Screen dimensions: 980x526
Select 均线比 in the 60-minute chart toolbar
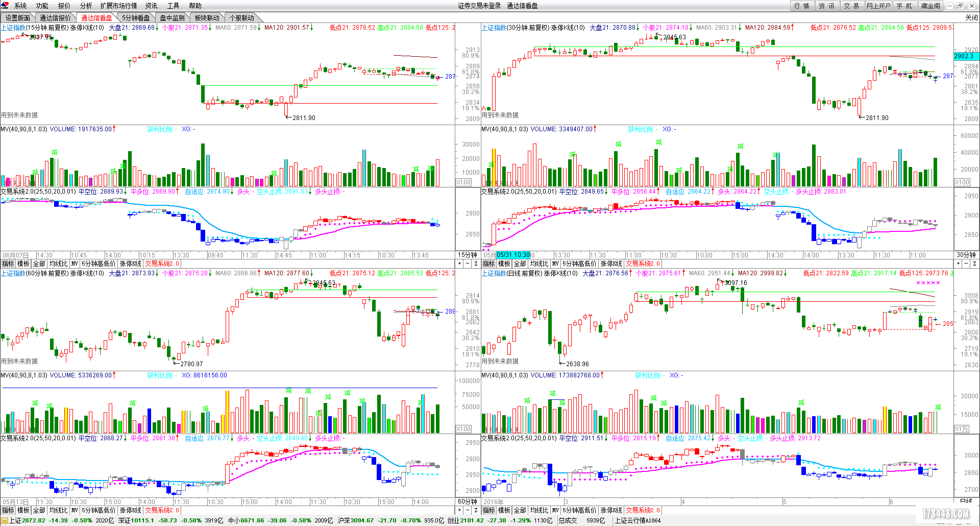coord(58,510)
